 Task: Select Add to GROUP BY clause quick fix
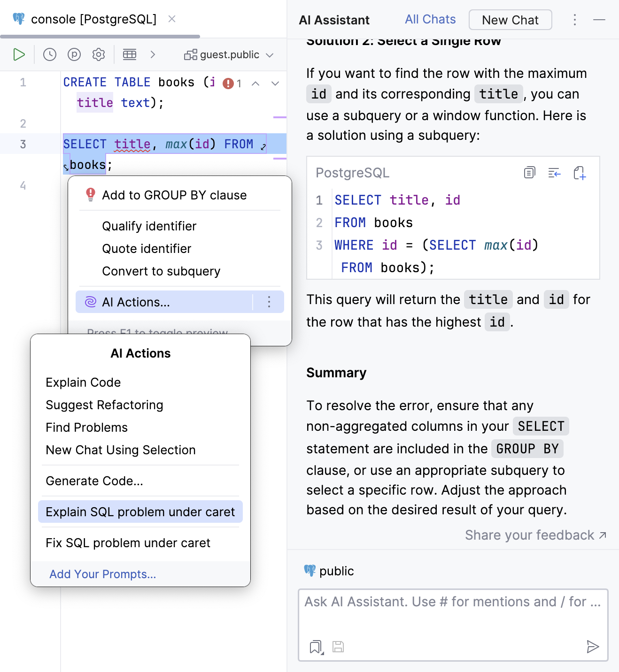[174, 195]
